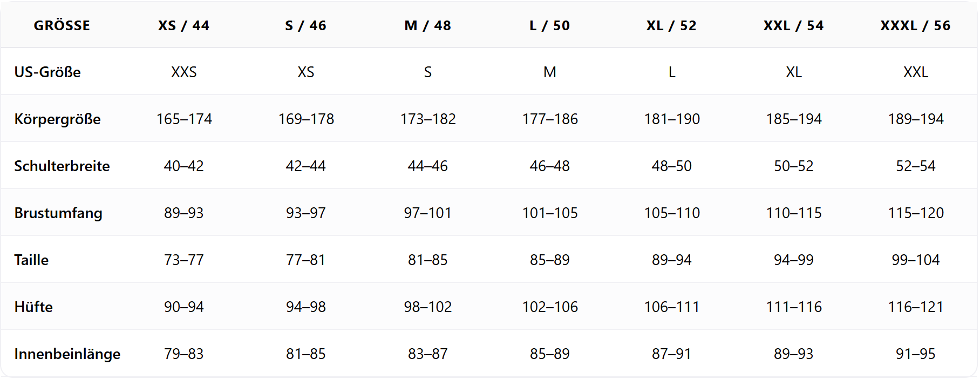Click waist value 99–104

915,260
